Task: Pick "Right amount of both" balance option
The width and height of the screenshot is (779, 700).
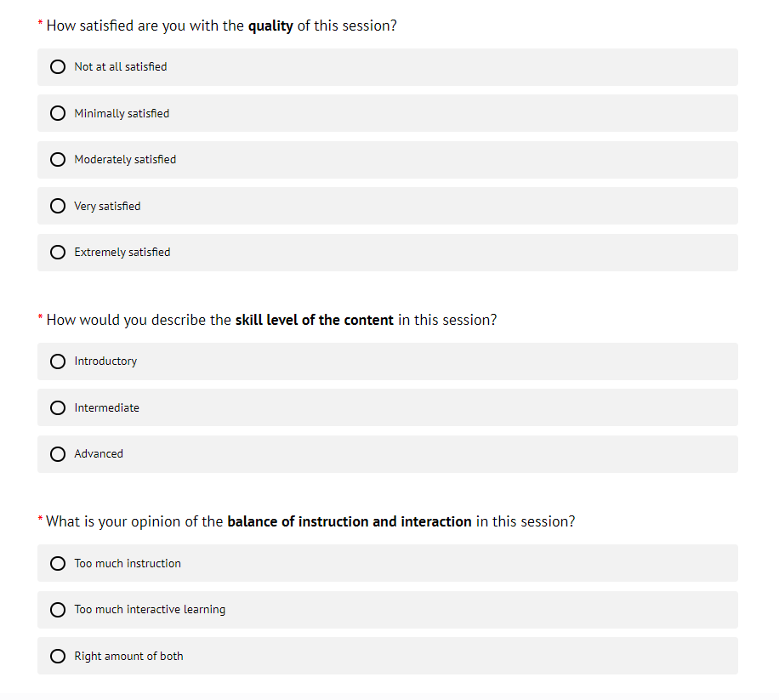Action: tap(58, 656)
